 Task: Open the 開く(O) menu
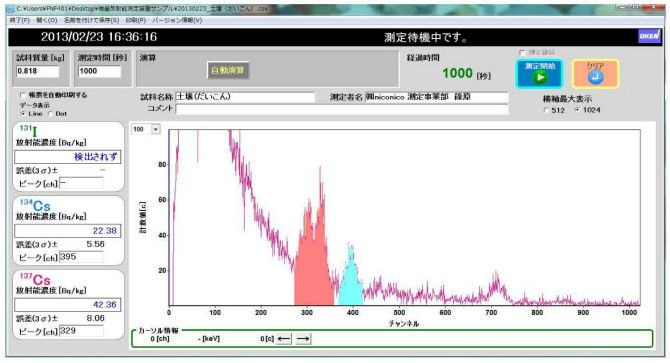[x=47, y=20]
